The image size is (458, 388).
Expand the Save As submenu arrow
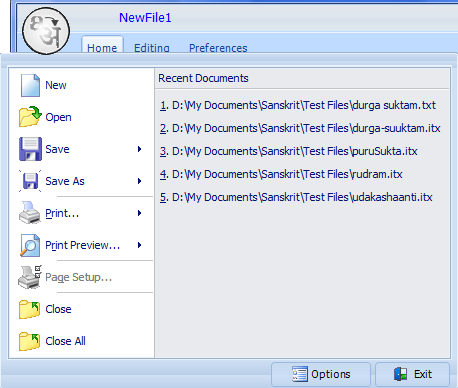click(x=140, y=181)
